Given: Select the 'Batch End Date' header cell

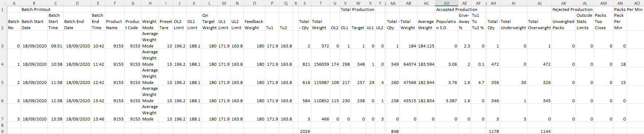Looking at the screenshot, I should tap(77, 22).
